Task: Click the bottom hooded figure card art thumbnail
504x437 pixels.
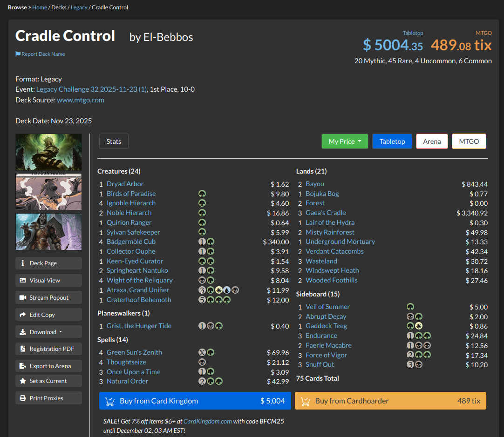Action: click(48, 231)
